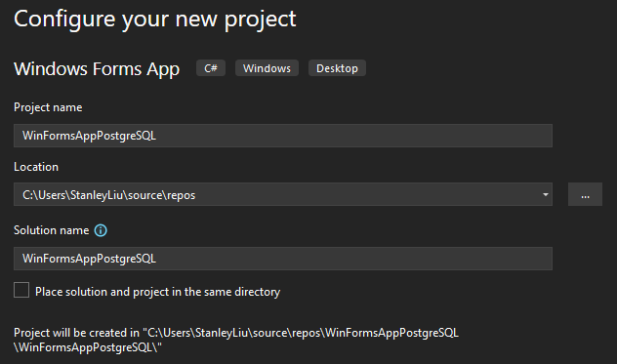Click the Configure your new project title
Screen dimensions: 617x364
(155, 19)
